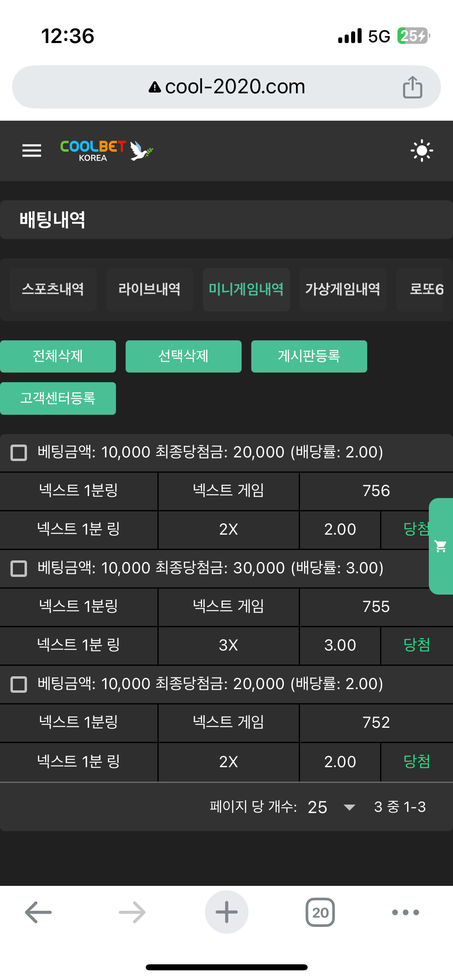Switch to the 라이브내역 tab
This screenshot has height=980, width=453.
coord(149,289)
